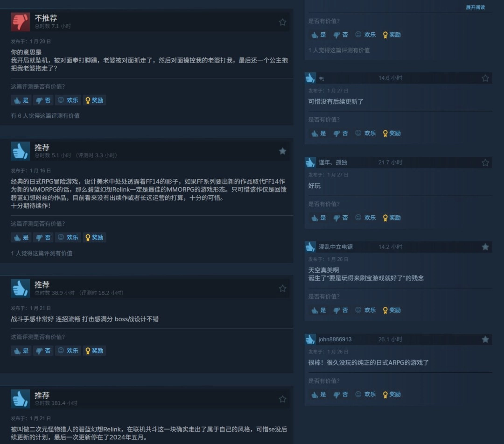Click the red thumbs-down 不推荐 review icon
504x444 pixels.
pos(20,22)
